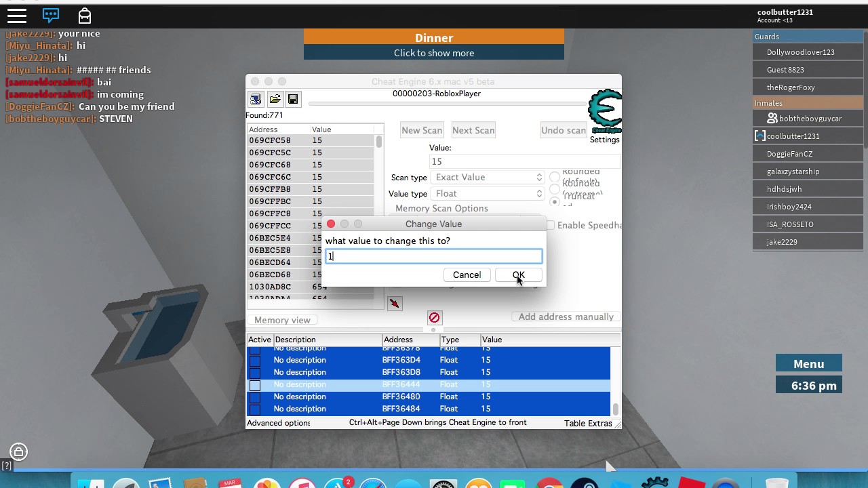Cancel the Change Value dialog

[x=467, y=274]
